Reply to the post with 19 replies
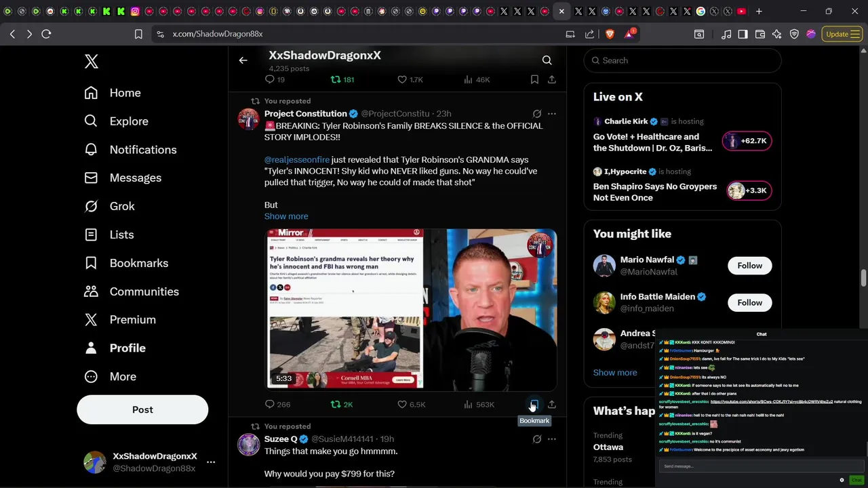Screen dimensions: 868x488 click(275, 79)
